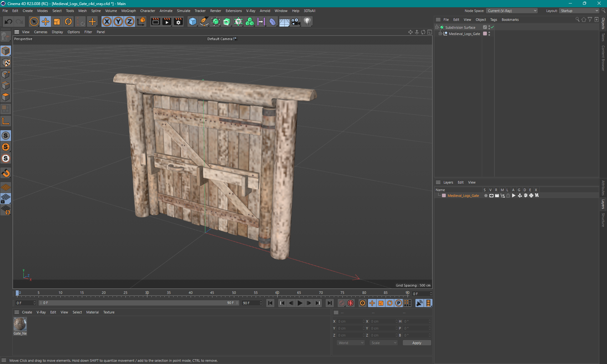Click the Subdivision Surface icon in outliner

(x=443, y=27)
